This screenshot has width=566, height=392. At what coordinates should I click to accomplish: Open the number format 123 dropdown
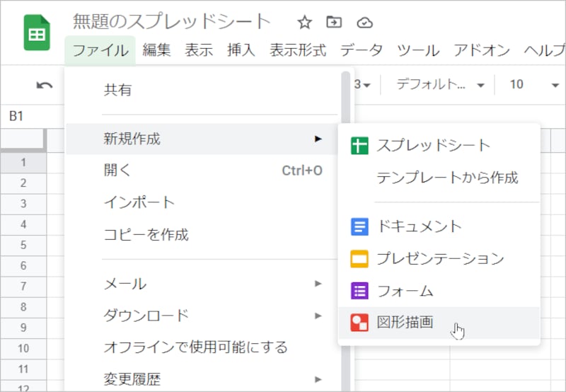[x=363, y=85]
